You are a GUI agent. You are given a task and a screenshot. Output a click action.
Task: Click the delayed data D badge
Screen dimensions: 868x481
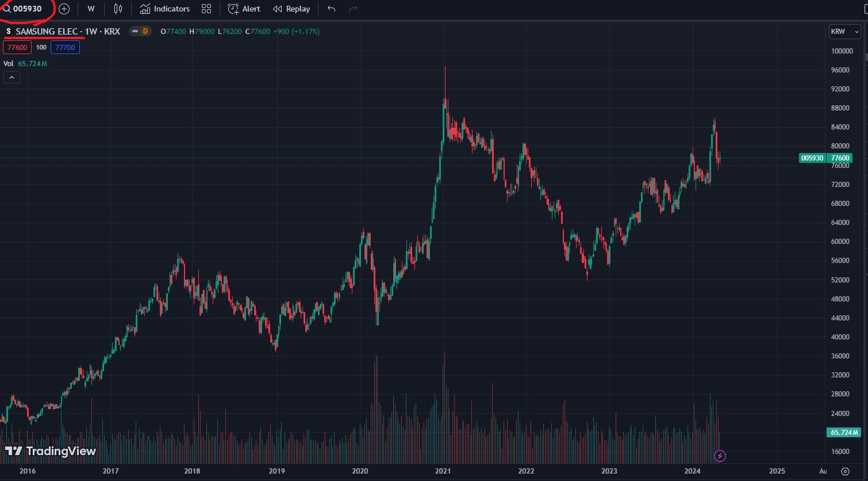click(145, 31)
